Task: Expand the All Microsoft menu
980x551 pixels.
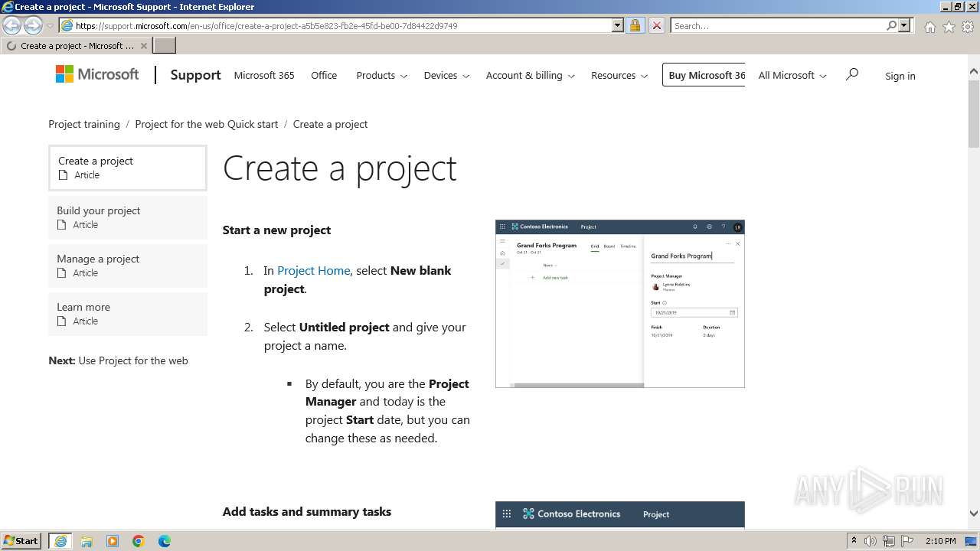Action: click(792, 75)
